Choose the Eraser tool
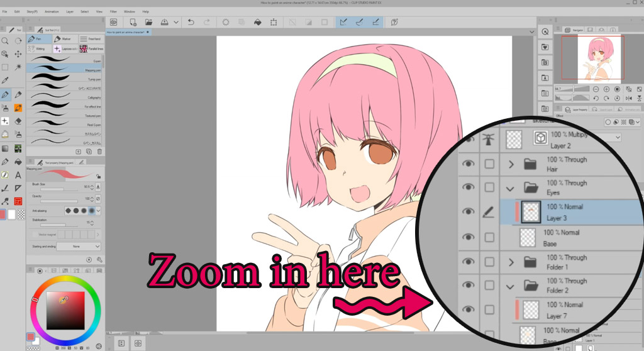 pos(18,121)
